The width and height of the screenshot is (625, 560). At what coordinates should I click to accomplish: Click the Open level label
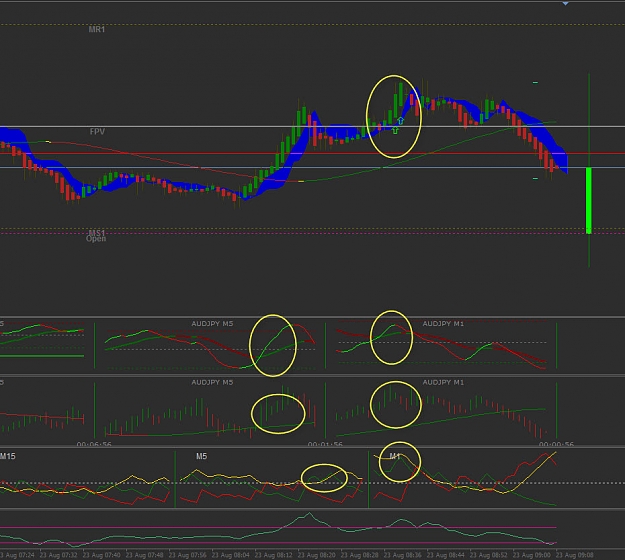coord(96,238)
